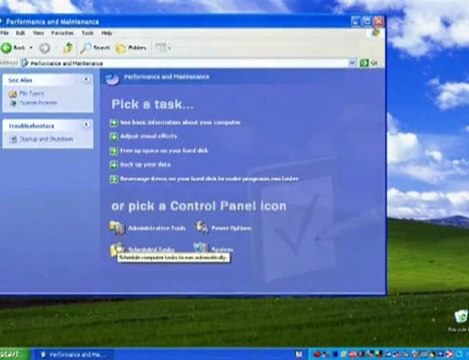Open System Restore link in See Also

point(38,103)
